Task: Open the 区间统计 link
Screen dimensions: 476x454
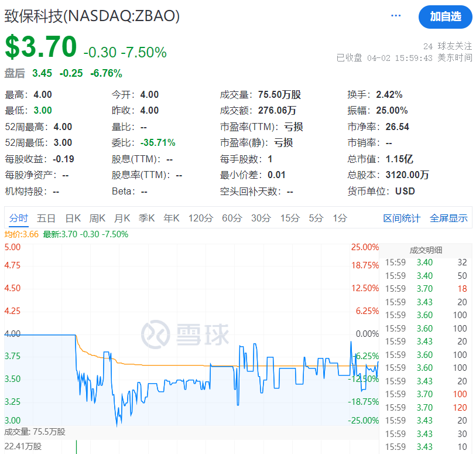Action: coord(402,219)
